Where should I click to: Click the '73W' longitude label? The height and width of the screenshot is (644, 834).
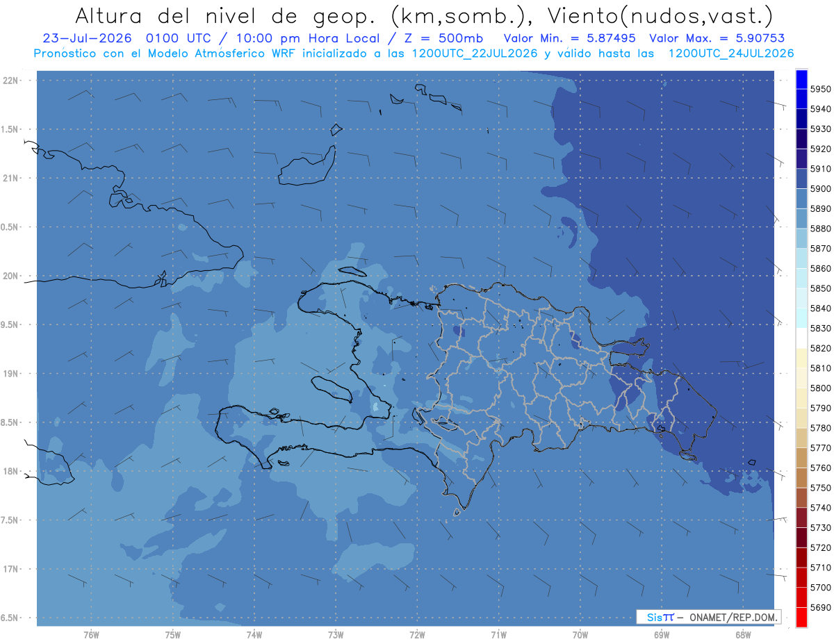[336, 634]
